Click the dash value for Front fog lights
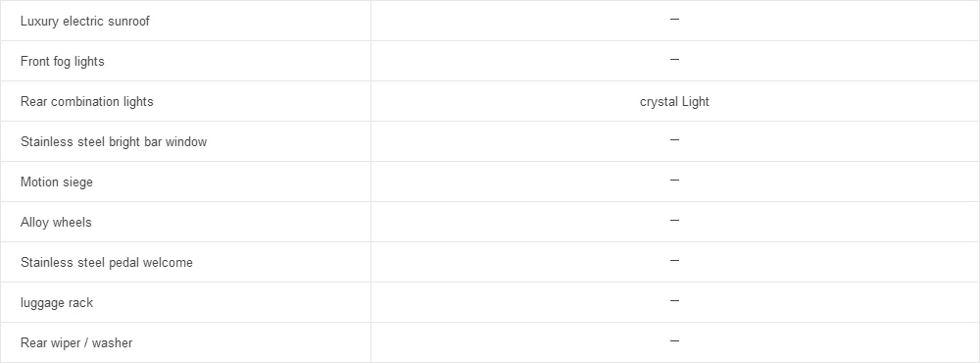980x363 pixels. click(x=674, y=60)
